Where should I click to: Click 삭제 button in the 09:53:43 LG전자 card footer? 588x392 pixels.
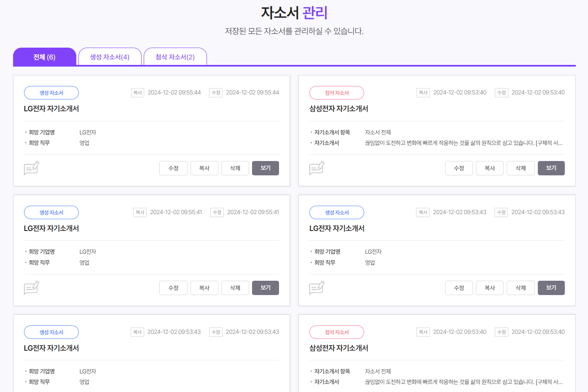pos(521,288)
